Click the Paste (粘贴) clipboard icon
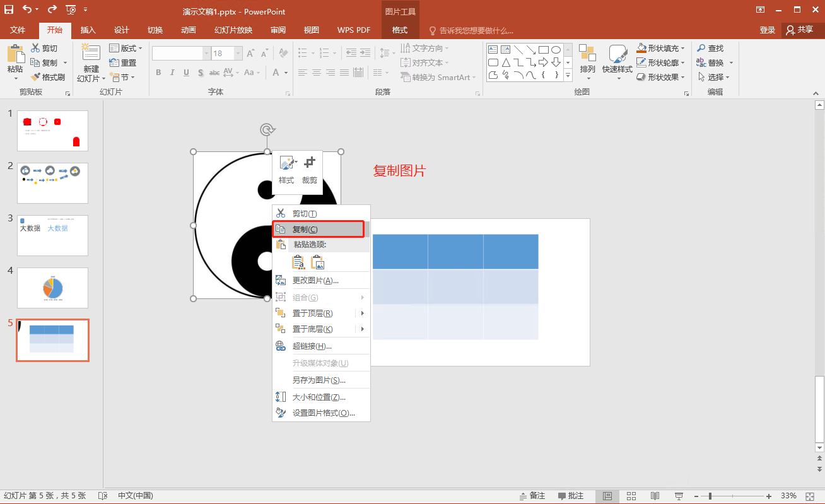Screen dimensions: 825x504 click(15, 54)
